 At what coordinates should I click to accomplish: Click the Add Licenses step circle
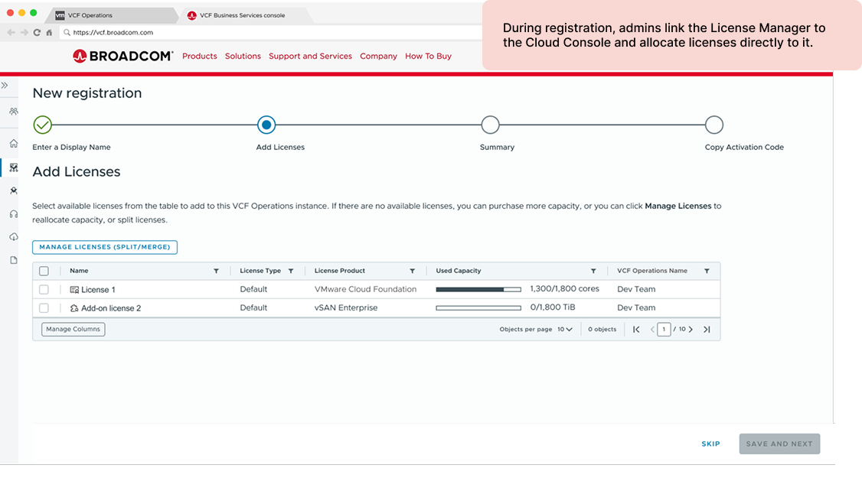(266, 125)
